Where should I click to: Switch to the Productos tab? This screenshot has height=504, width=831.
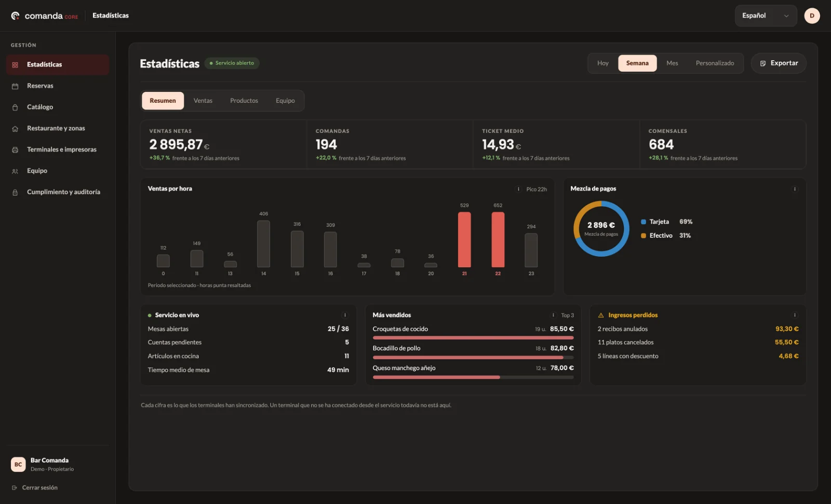pos(244,101)
